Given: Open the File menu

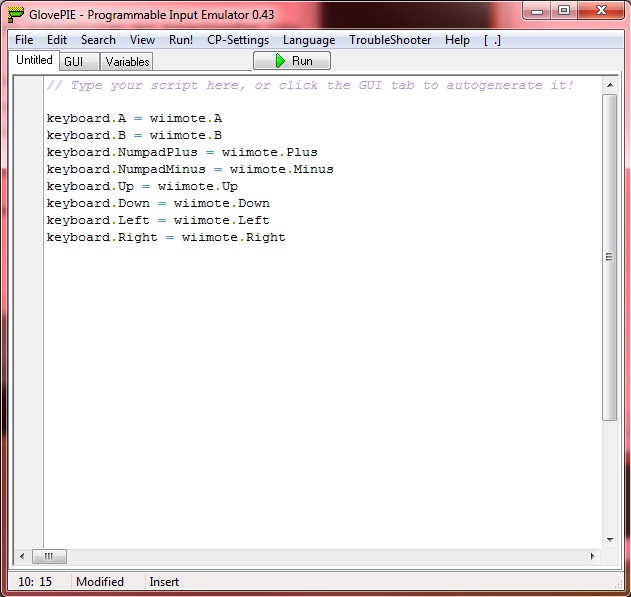Looking at the screenshot, I should (24, 40).
